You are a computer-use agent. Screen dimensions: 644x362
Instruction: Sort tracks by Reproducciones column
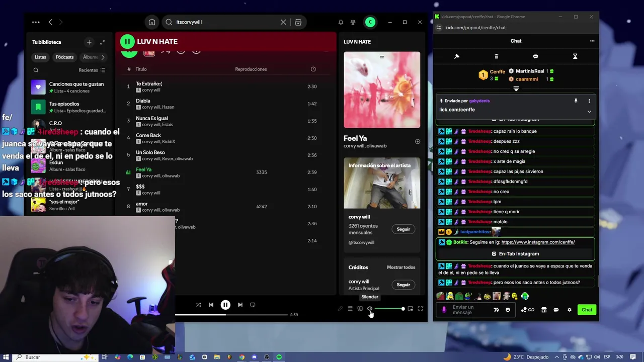(x=251, y=69)
